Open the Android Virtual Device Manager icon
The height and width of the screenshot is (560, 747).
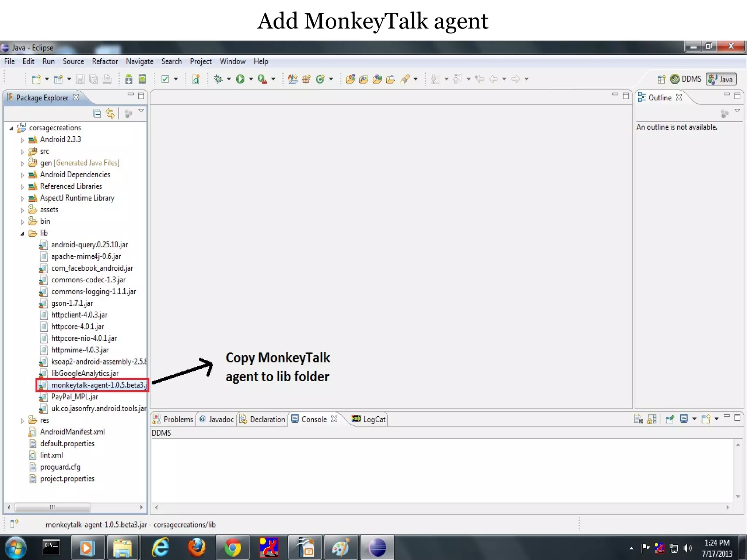coord(143,79)
